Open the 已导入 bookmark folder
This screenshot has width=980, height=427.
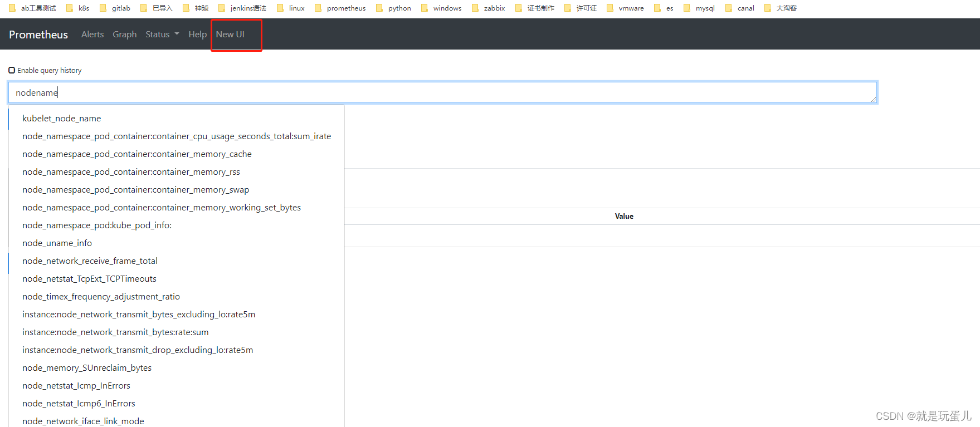pyautogui.click(x=157, y=8)
